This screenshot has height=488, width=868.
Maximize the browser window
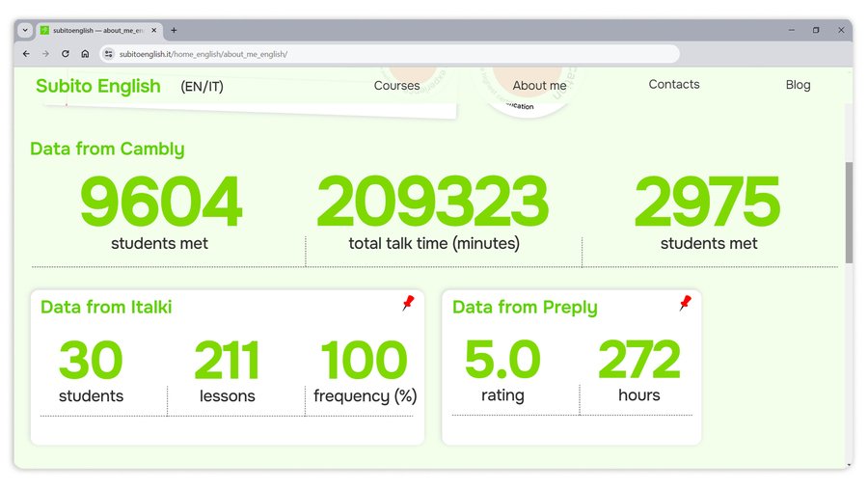coord(816,30)
